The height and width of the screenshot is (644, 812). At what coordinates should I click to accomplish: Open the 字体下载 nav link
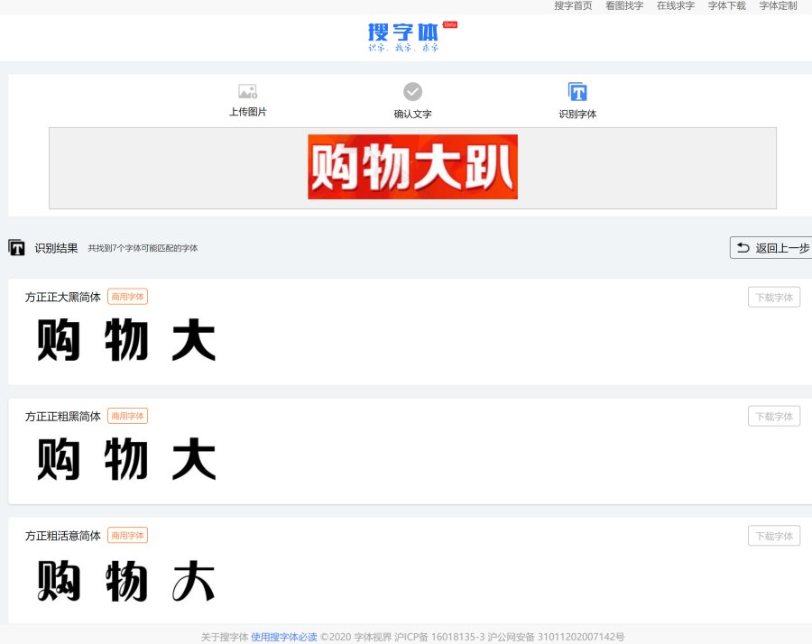point(726,5)
